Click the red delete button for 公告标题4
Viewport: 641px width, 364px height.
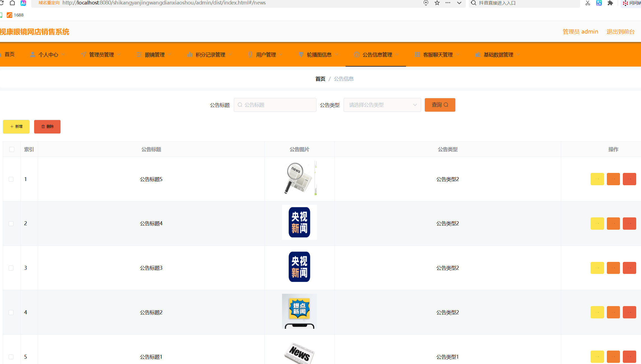click(x=629, y=224)
